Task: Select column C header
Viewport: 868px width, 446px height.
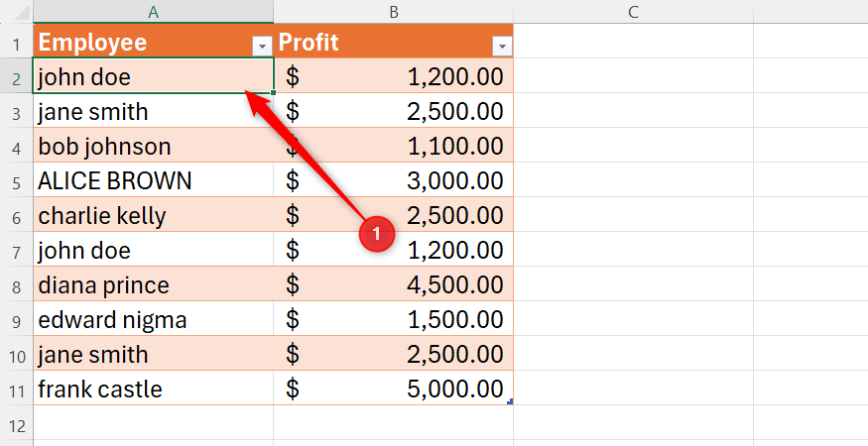Action: click(633, 12)
